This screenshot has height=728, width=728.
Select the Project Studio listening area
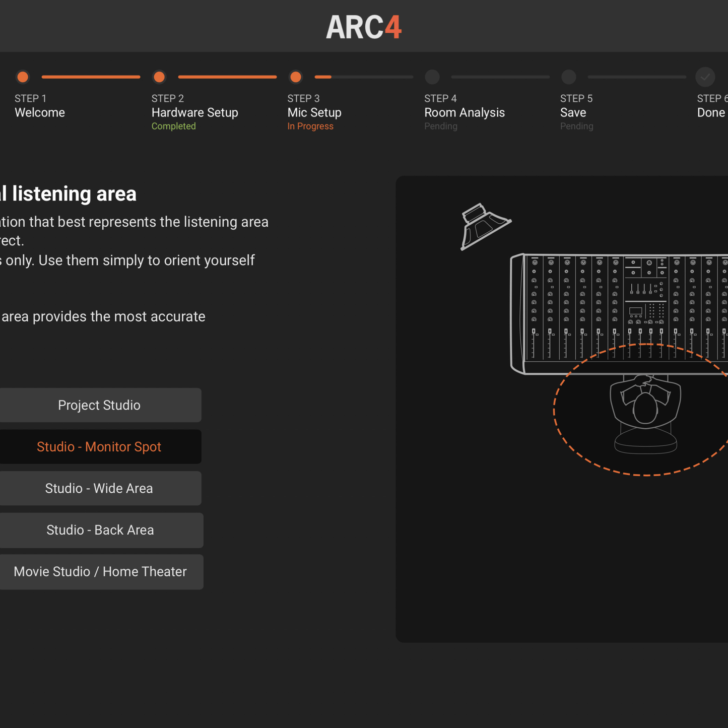point(100,405)
